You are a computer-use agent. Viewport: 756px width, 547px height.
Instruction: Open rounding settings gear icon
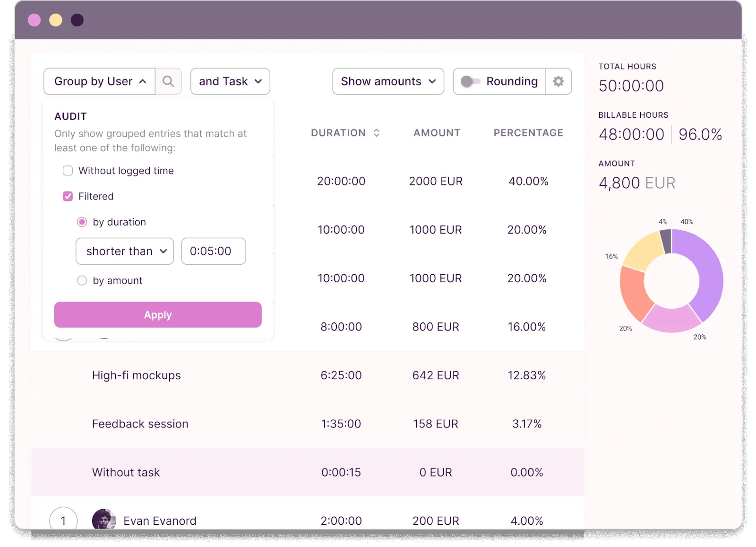558,81
